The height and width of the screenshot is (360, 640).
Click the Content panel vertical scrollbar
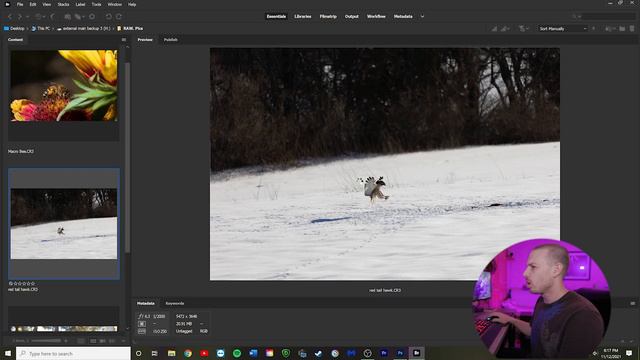127,158
